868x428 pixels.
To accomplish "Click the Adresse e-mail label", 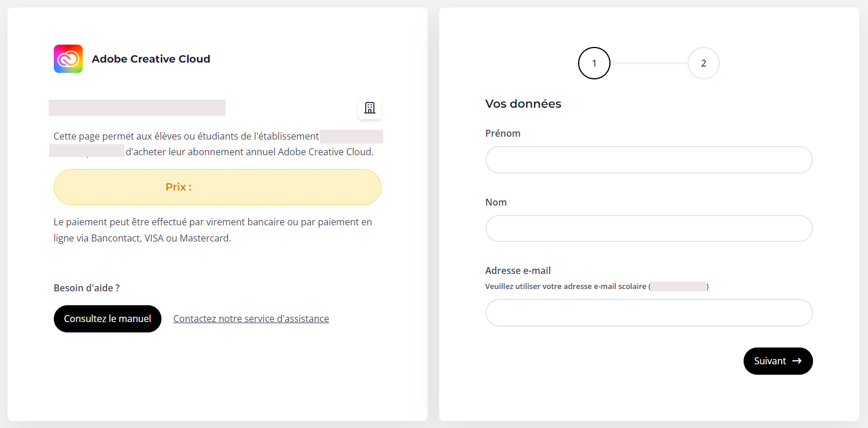I will click(518, 270).
